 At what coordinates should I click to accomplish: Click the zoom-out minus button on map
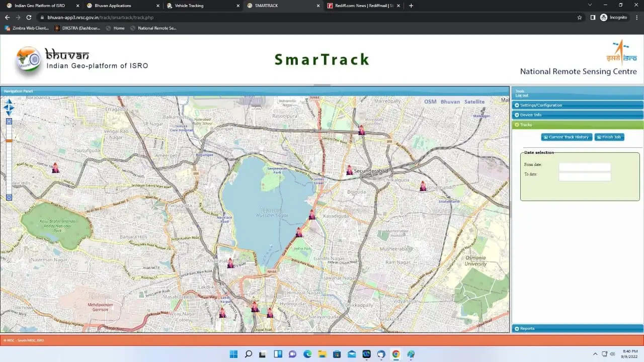click(9, 198)
